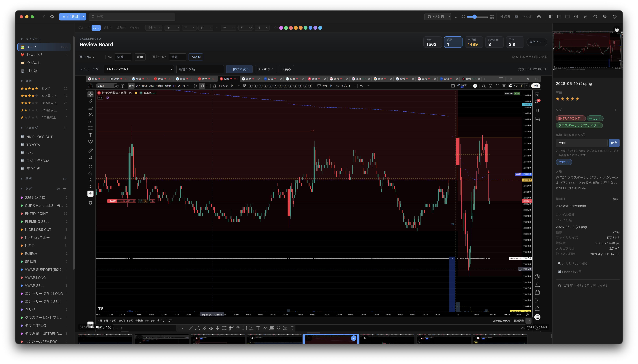Click the 標準ビュー button
The width and height of the screenshot is (638, 364).
pyautogui.click(x=537, y=42)
